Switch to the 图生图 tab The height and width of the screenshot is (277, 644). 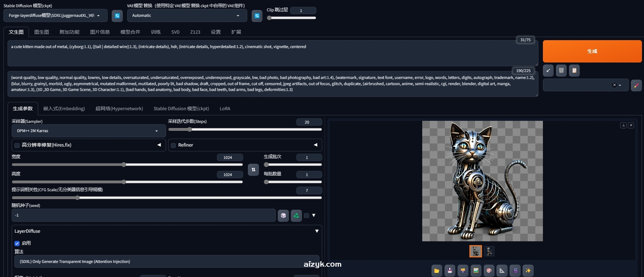[x=42, y=32]
